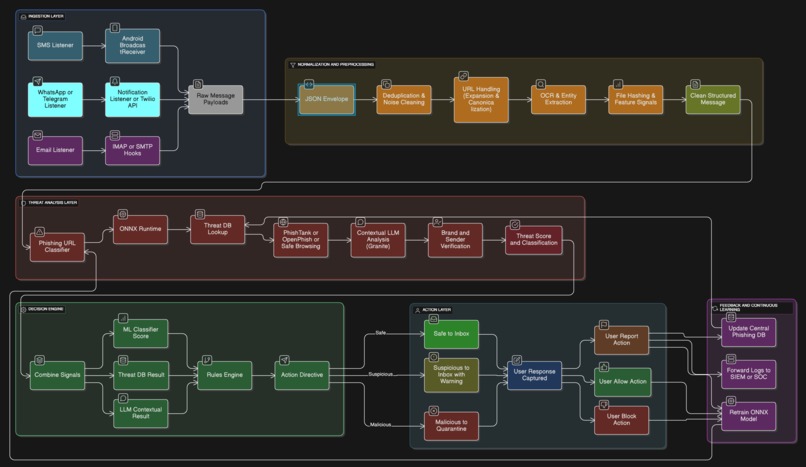This screenshot has height=467, width=806.
Task: Click the Update Central Phishing DB node
Action: 748,332
